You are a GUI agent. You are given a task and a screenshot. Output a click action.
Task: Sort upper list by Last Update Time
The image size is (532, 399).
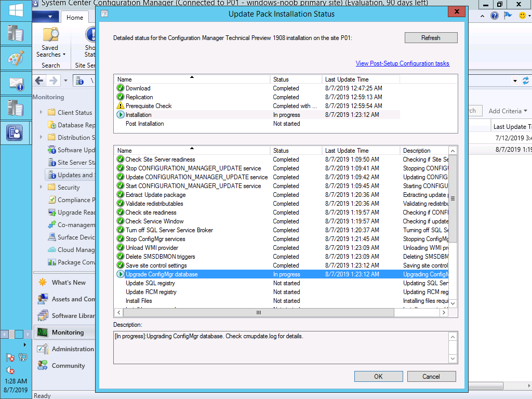(x=361, y=79)
